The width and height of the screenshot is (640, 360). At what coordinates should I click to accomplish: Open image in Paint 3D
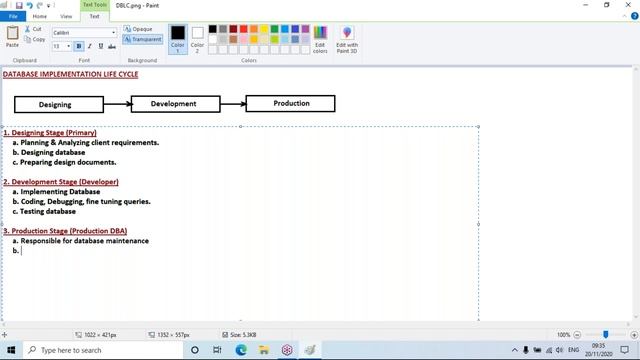347,39
